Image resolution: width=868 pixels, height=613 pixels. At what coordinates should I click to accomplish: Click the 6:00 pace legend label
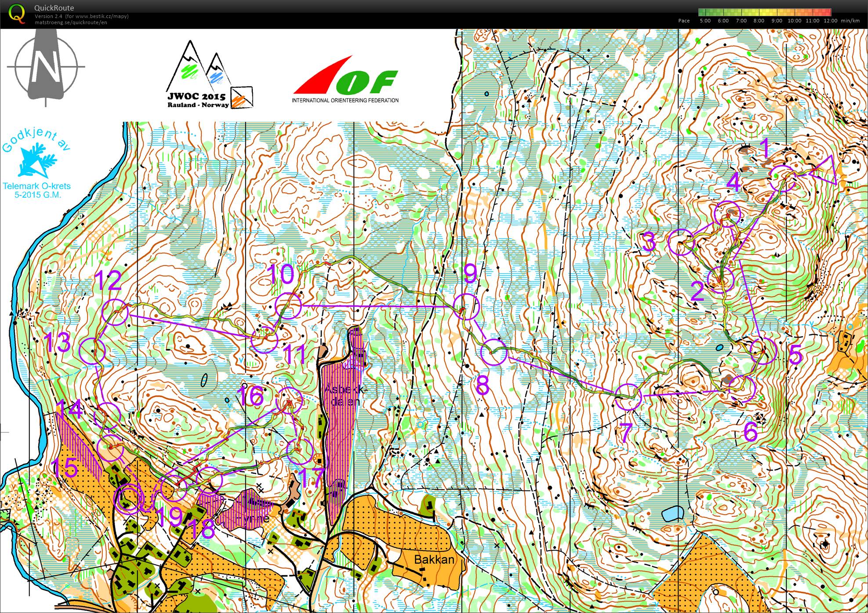(723, 21)
